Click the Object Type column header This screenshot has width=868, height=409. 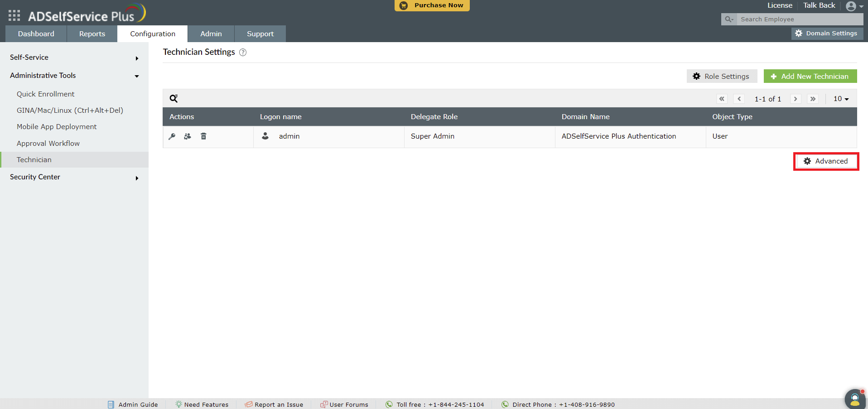732,117
